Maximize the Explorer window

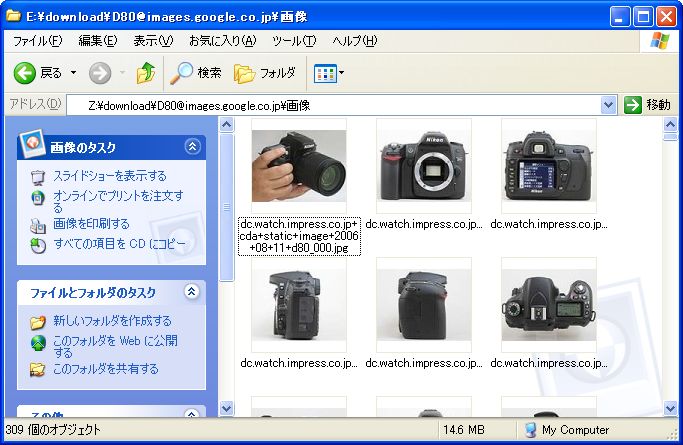pyautogui.click(x=643, y=17)
